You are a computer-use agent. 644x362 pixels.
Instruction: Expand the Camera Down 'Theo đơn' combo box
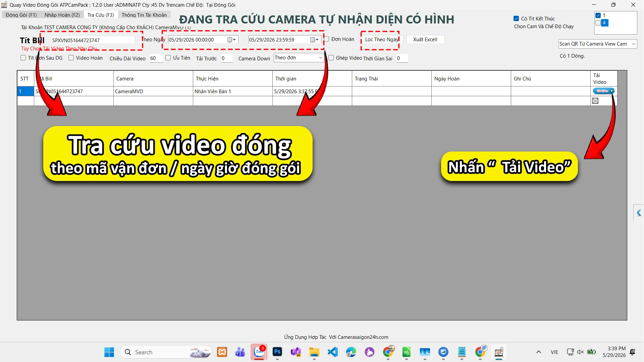click(x=321, y=58)
